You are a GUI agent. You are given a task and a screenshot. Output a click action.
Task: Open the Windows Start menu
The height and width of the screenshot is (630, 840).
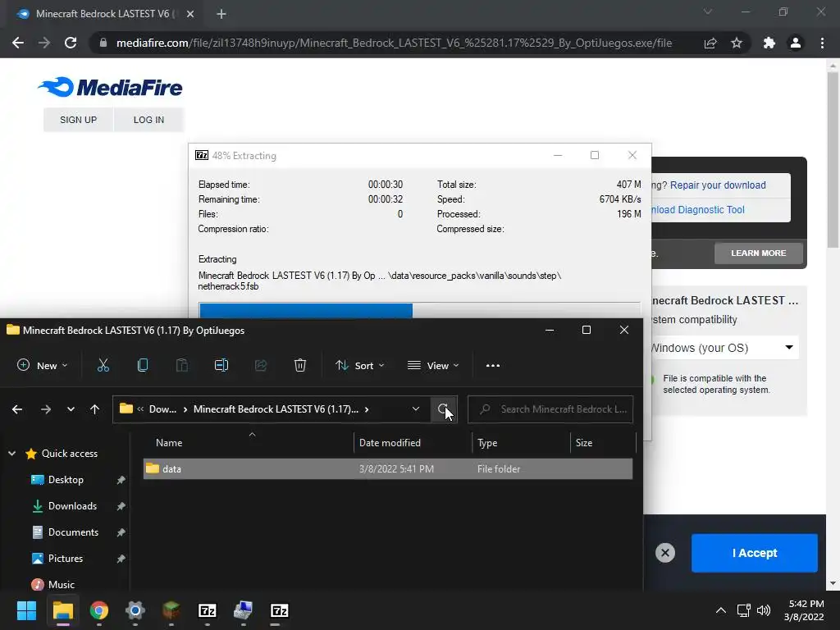click(26, 610)
